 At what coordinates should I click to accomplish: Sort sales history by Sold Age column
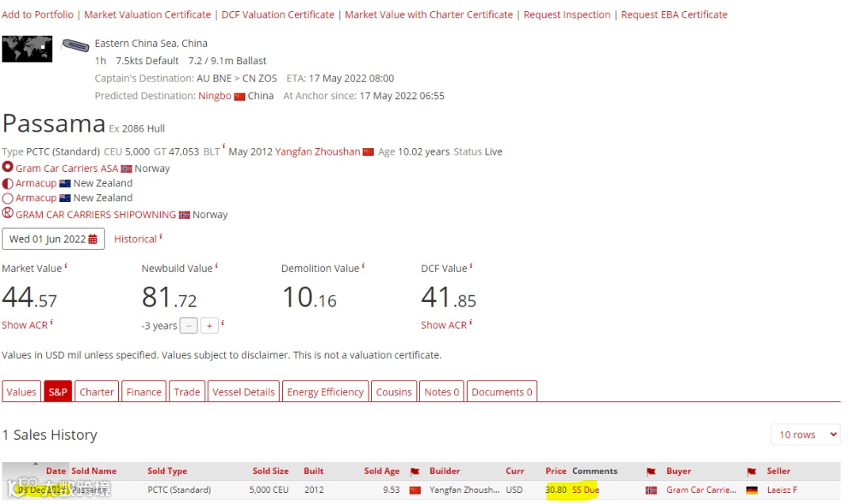tap(381, 472)
